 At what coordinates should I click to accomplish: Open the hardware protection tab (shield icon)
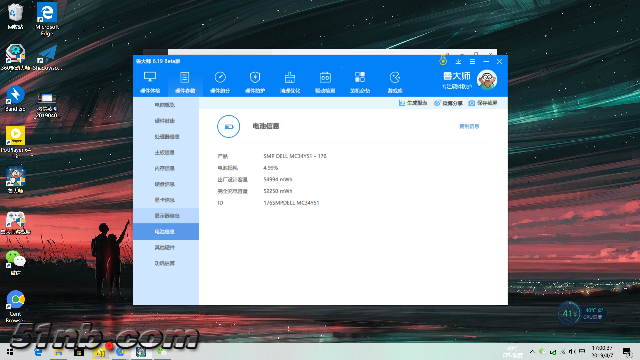(x=255, y=82)
